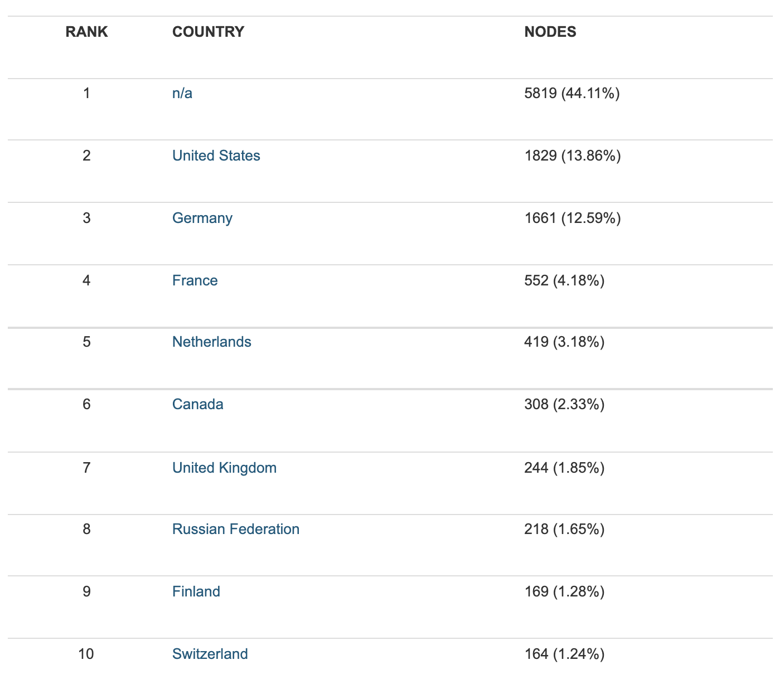The width and height of the screenshot is (784, 689).
Task: Select the rank 10 cell
Action: coord(86,654)
